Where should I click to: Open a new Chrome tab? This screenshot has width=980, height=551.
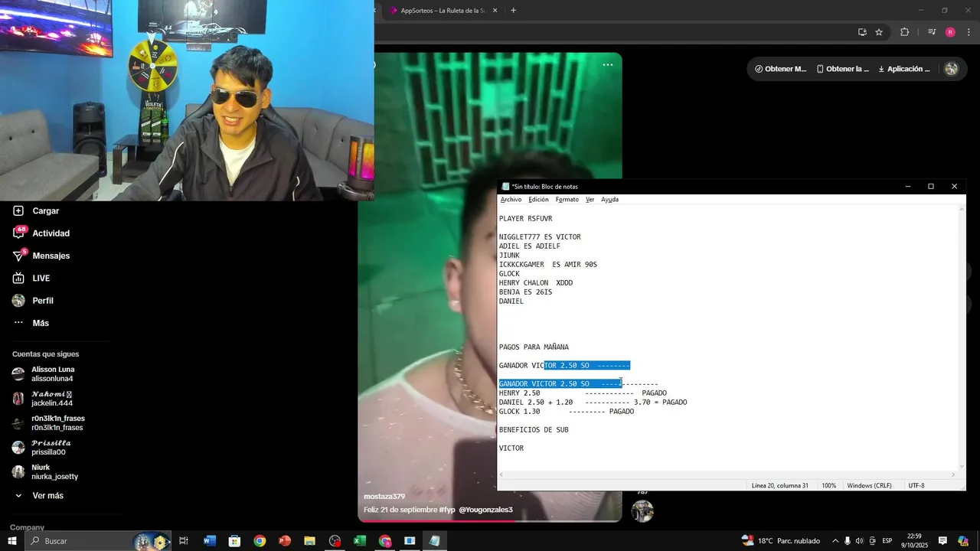pyautogui.click(x=513, y=11)
